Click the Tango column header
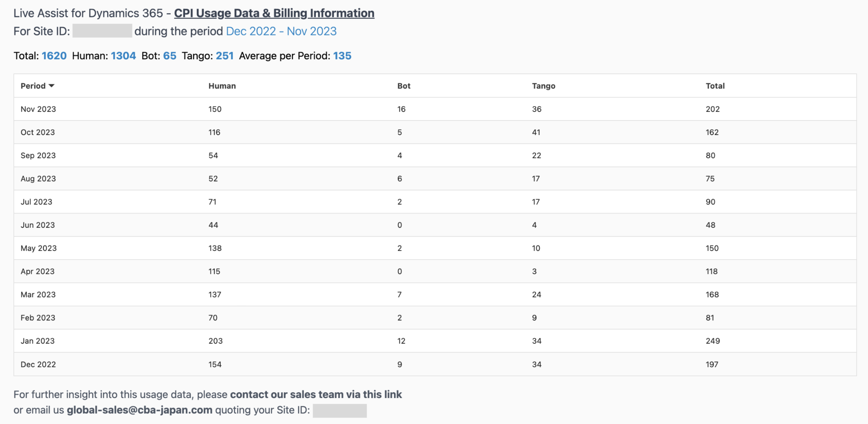 tap(543, 85)
